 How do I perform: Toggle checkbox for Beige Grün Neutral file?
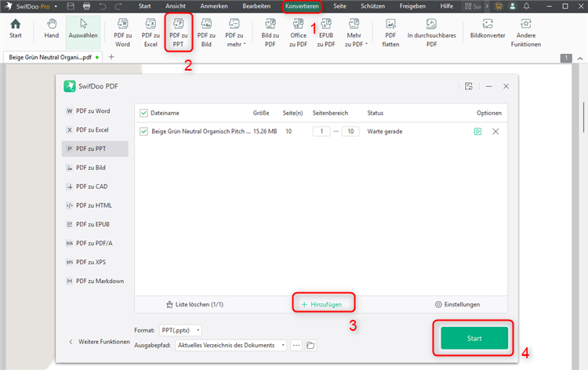(143, 132)
